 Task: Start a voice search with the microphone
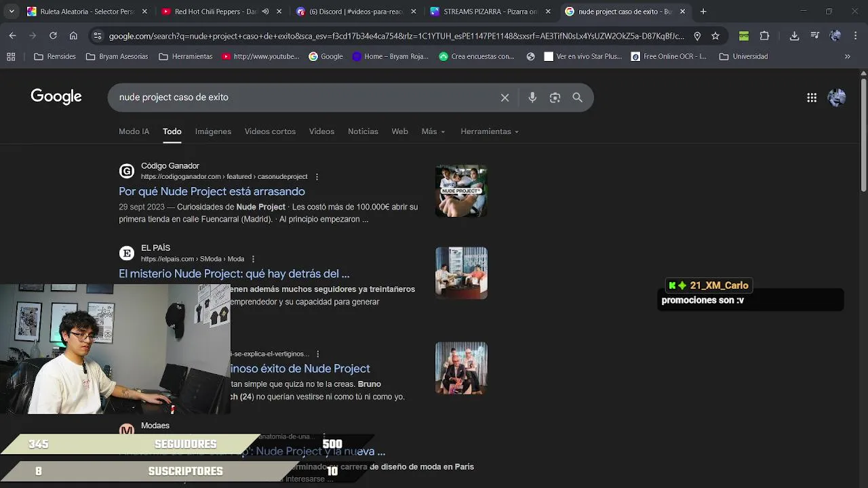tap(532, 98)
